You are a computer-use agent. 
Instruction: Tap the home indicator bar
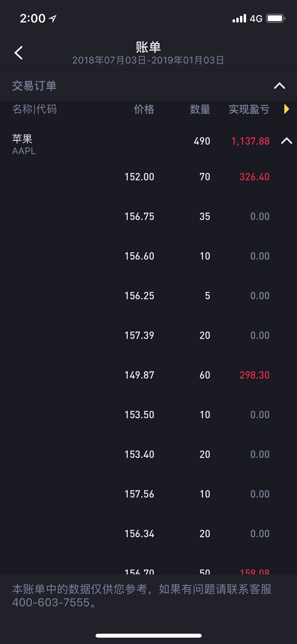tap(148, 636)
